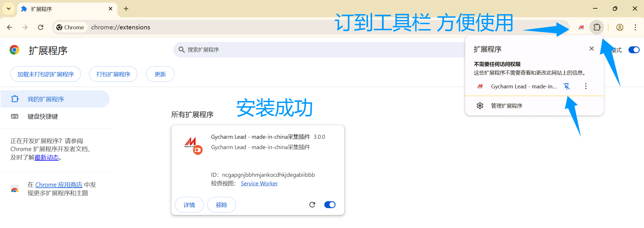
Task: Open a new tab with the plus button
Action: point(126,9)
